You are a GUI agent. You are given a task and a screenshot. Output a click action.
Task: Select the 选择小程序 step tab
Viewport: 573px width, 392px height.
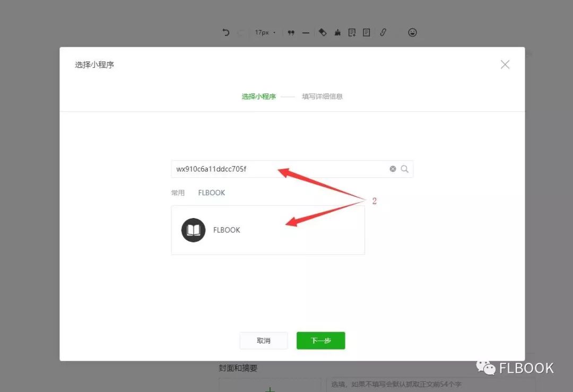[x=259, y=97]
